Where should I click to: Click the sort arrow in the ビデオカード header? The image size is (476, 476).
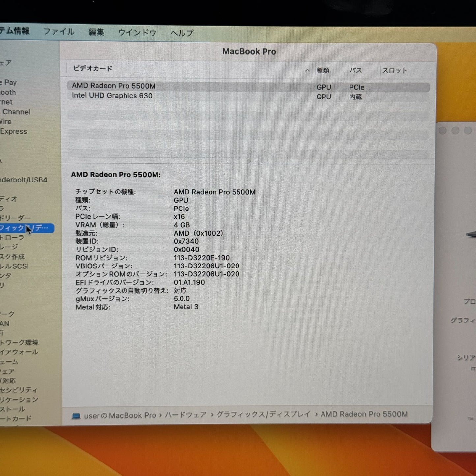coord(307,70)
